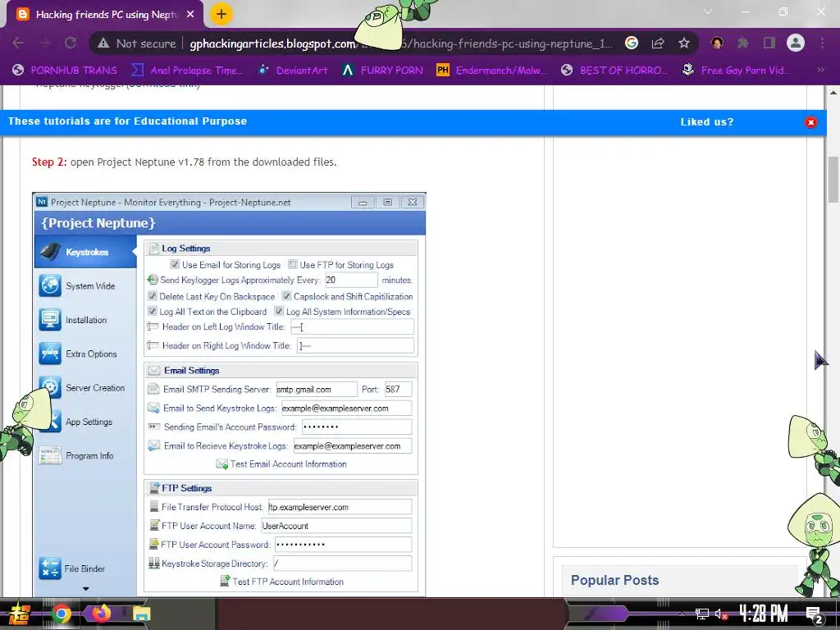Toggle Delete Last Key On Backspace checkbox
The height and width of the screenshot is (630, 840).
152,295
